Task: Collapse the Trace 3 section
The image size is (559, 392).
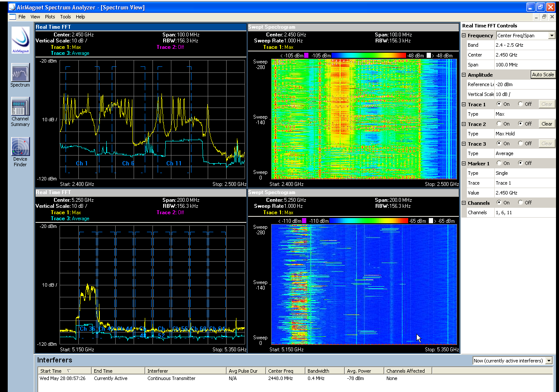Action: 464,144
